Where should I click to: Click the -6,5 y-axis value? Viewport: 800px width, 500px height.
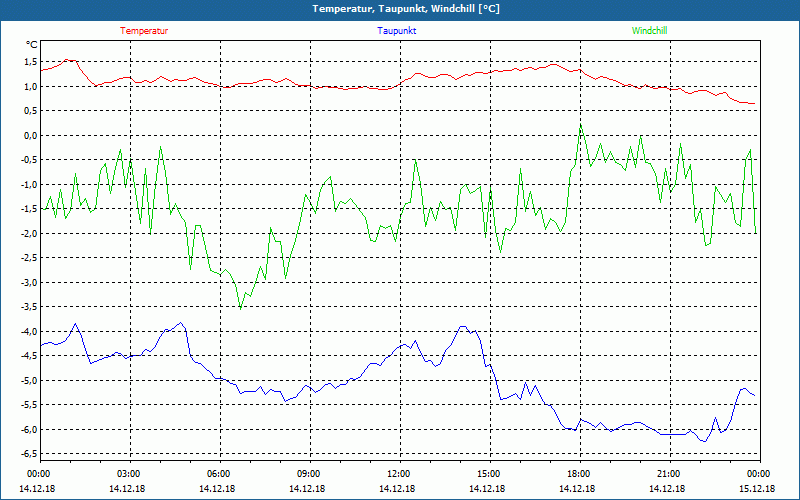(29, 454)
